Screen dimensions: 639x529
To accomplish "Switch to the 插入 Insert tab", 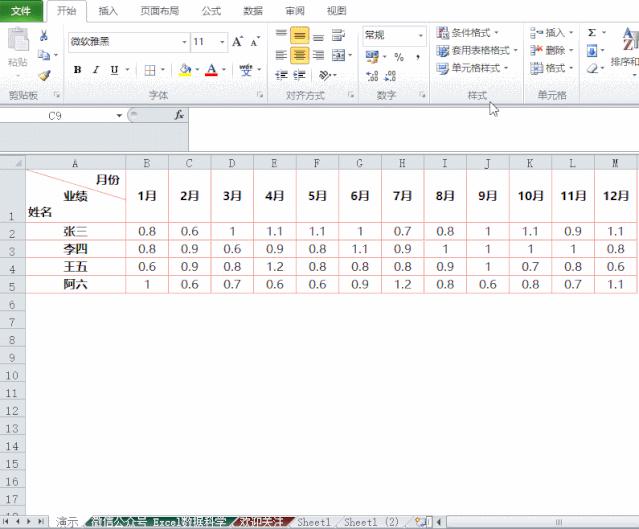I will point(108,11).
